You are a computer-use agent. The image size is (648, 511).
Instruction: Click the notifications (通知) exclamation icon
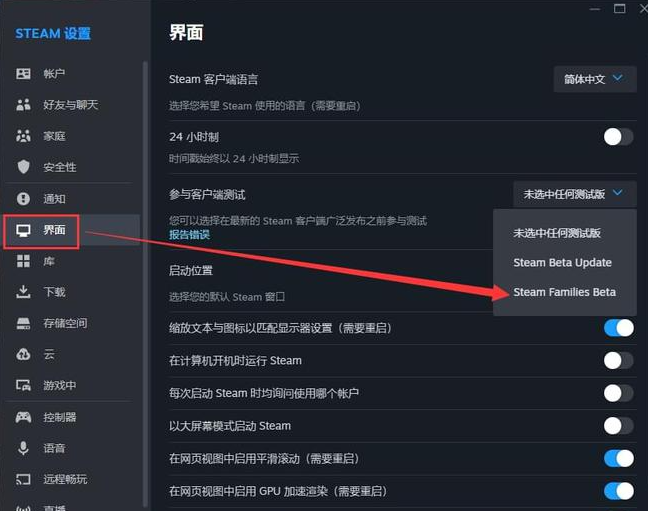[23, 198]
